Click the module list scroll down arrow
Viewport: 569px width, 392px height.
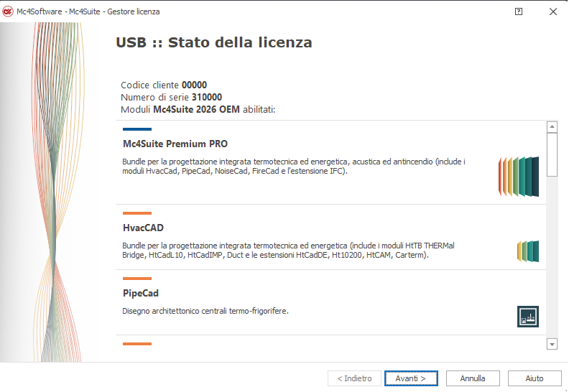tap(552, 344)
